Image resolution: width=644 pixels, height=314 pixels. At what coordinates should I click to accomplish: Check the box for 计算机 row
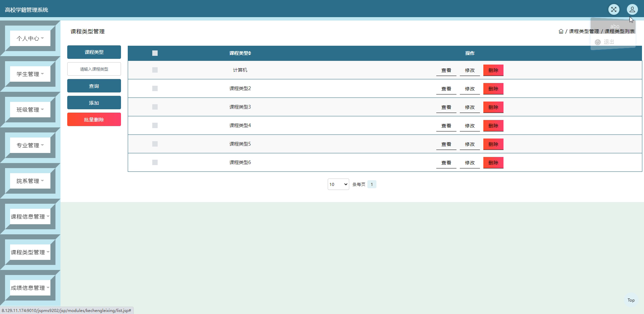pyautogui.click(x=155, y=70)
